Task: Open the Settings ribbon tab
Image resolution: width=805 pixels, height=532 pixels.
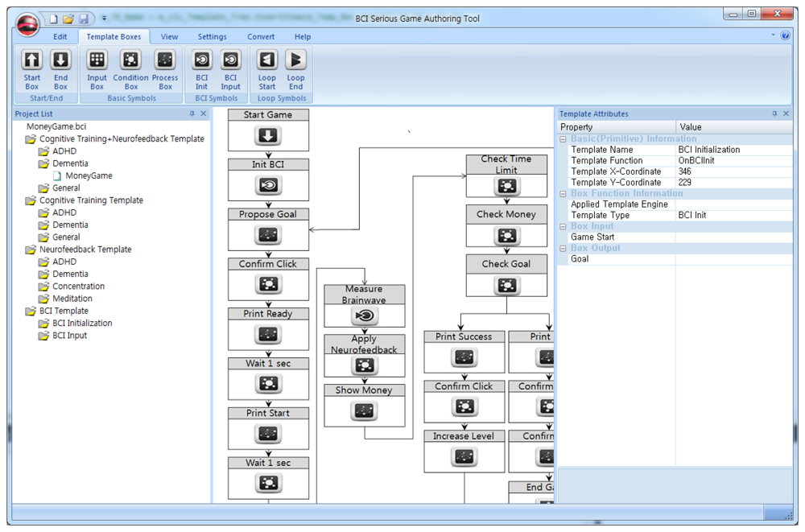Action: coord(212,37)
